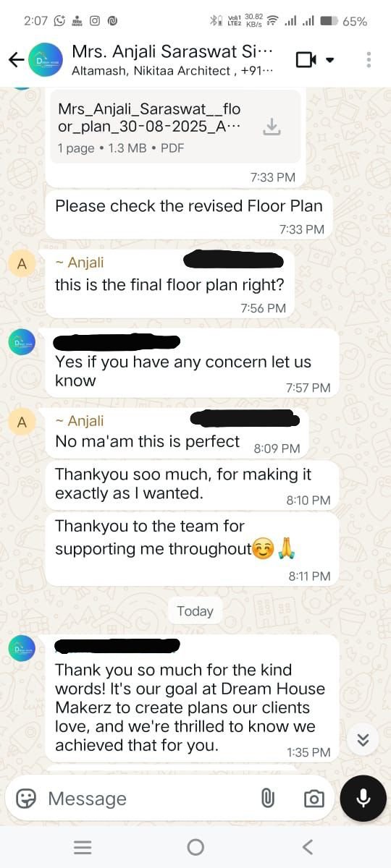
Task: Tap Anjali's avatar beside final floor plan message
Action: tap(22, 264)
